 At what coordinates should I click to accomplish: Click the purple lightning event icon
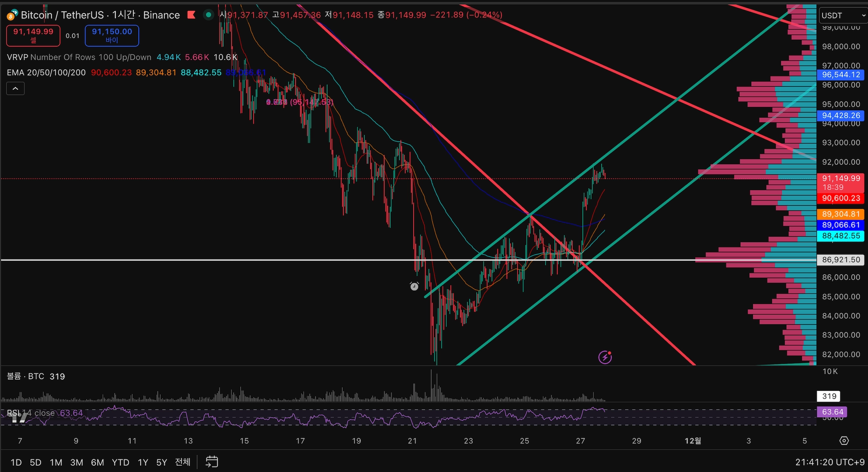click(x=605, y=357)
